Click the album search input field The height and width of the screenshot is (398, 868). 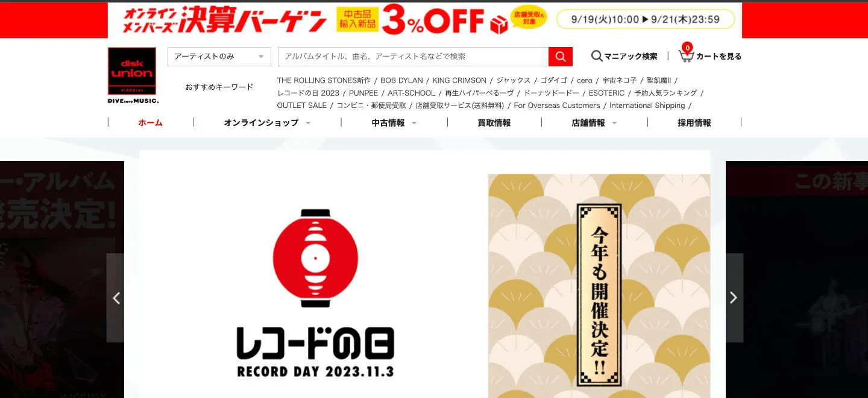[x=413, y=57]
